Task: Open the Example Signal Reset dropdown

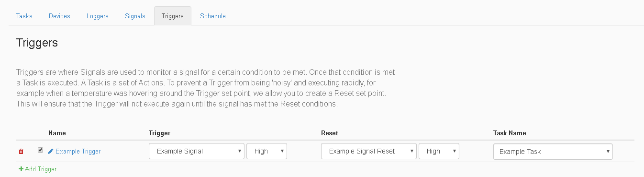Action: pos(369,151)
